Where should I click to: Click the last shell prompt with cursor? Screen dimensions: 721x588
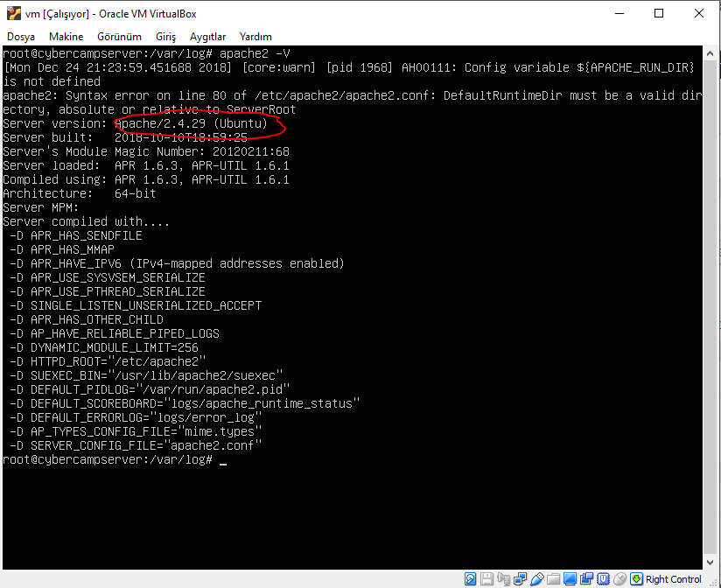[115, 459]
